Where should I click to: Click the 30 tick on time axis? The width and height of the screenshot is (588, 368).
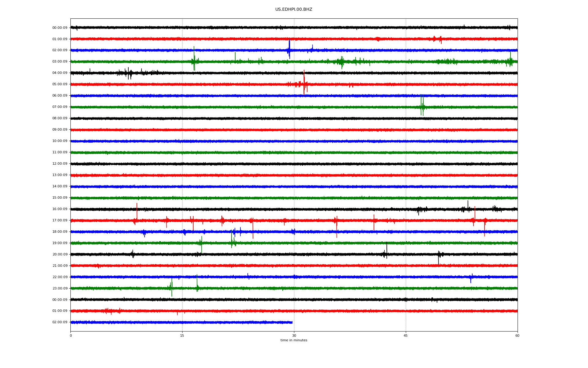tap(294, 336)
